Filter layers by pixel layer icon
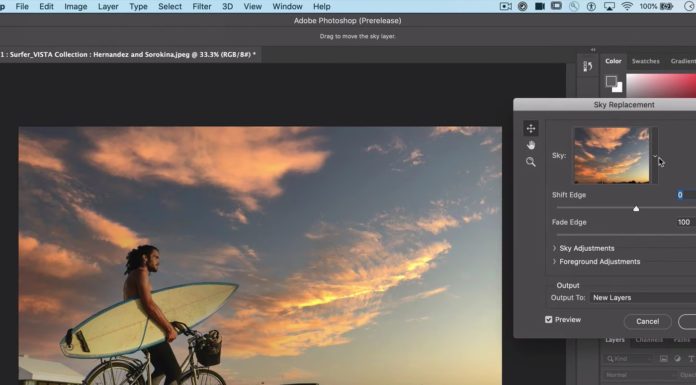This screenshot has height=385, width=696. click(x=664, y=358)
